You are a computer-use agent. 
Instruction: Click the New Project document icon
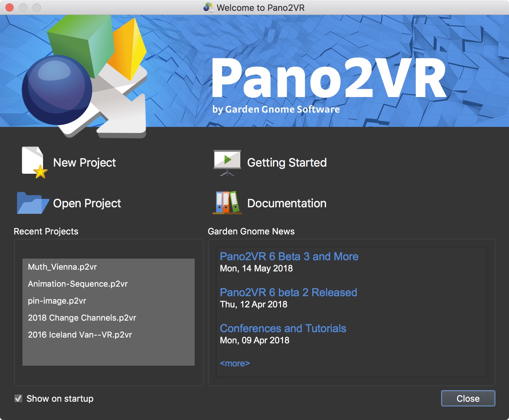pyautogui.click(x=34, y=163)
